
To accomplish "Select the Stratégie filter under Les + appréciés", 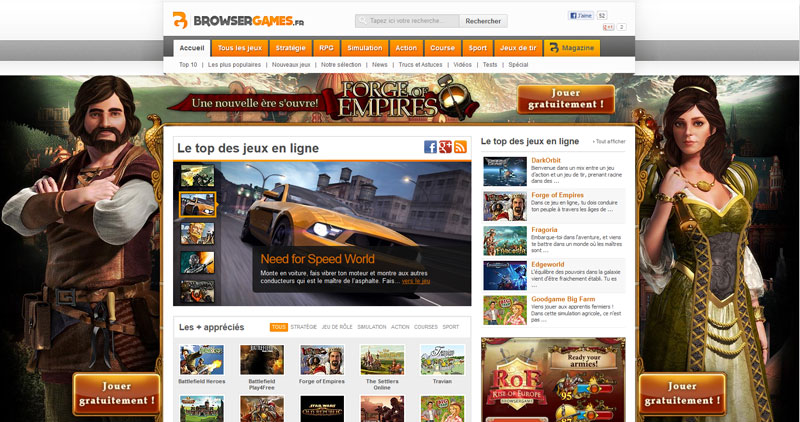I will click(305, 327).
